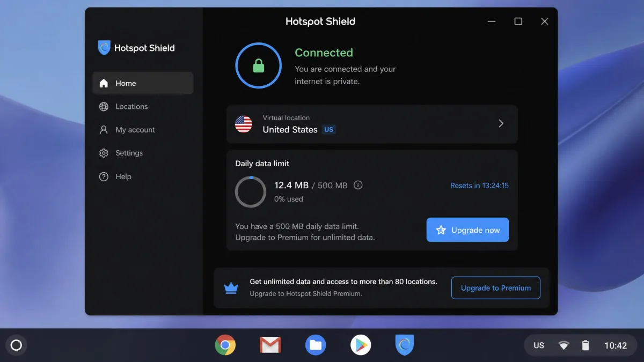Open the Files app from shelf
The image size is (644, 362).
(316, 345)
